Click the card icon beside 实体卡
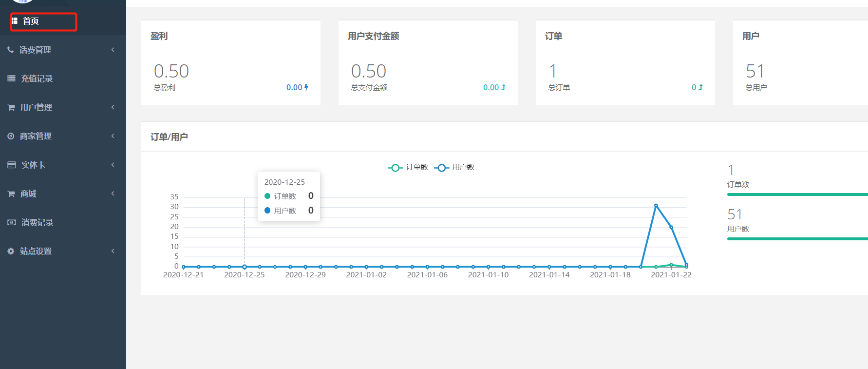Viewport: 868px width, 369px height. [x=12, y=165]
